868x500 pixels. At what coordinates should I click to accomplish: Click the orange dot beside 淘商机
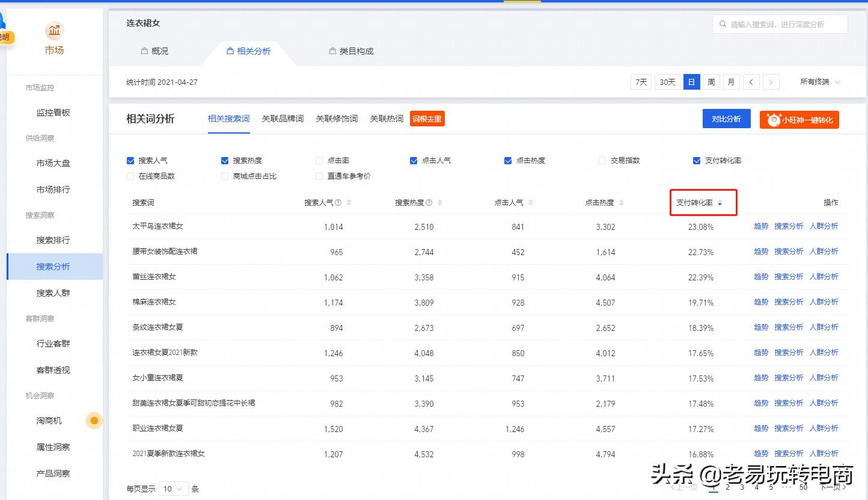[x=94, y=421]
